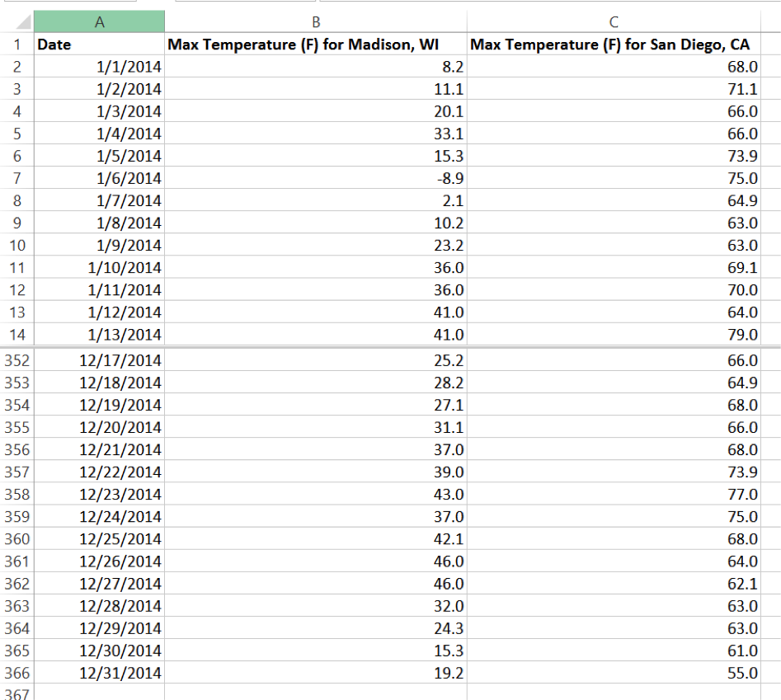The image size is (781, 700).
Task: Select column B header
Action: coord(316,22)
